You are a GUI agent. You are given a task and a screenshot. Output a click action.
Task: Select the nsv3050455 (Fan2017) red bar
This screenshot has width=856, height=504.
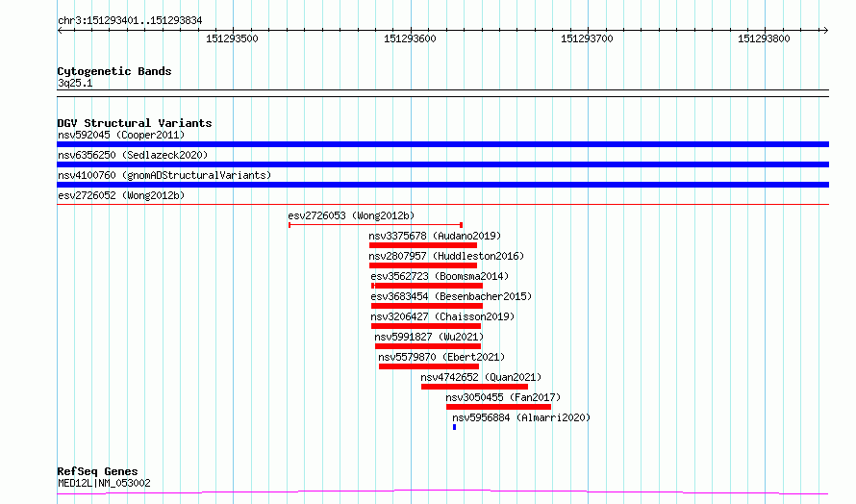click(498, 407)
